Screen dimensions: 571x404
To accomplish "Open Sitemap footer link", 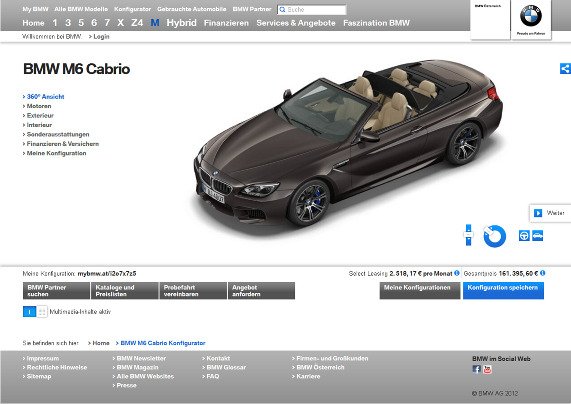I will point(37,376).
